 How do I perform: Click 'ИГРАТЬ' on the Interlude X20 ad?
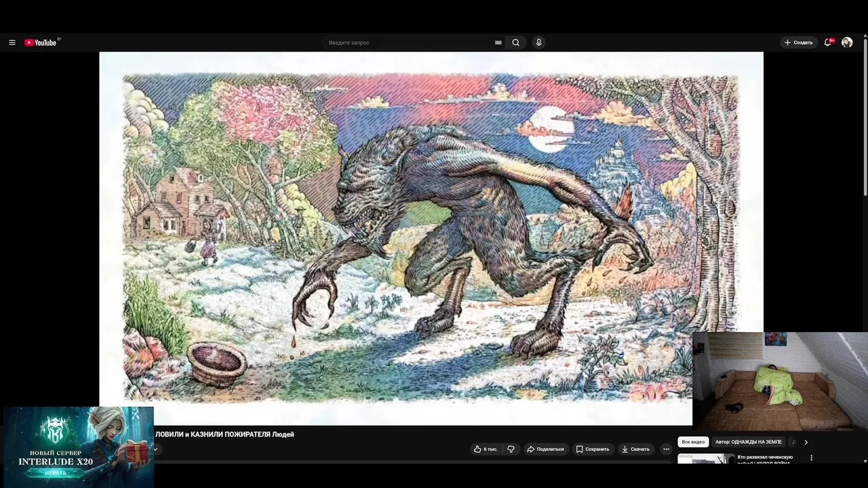coord(56,472)
